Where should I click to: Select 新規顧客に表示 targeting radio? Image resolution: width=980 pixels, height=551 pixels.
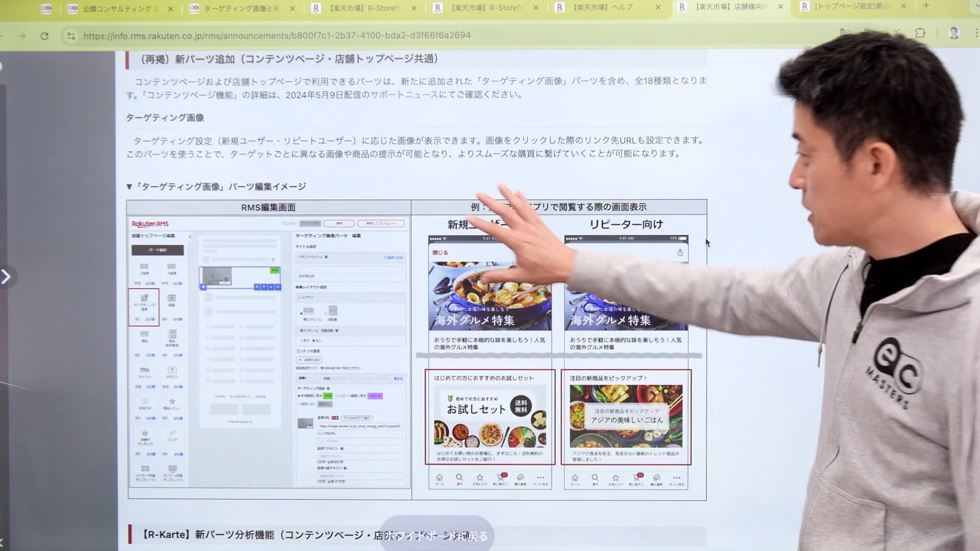click(x=299, y=396)
